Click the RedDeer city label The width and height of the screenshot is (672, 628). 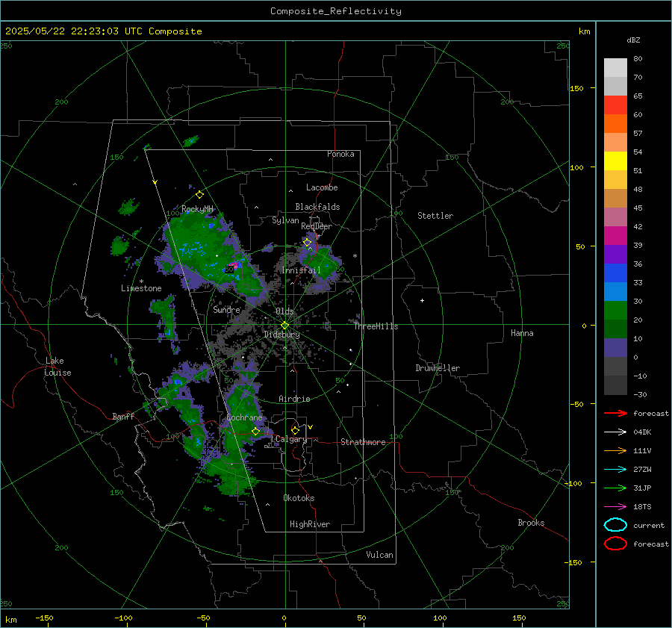tap(317, 226)
